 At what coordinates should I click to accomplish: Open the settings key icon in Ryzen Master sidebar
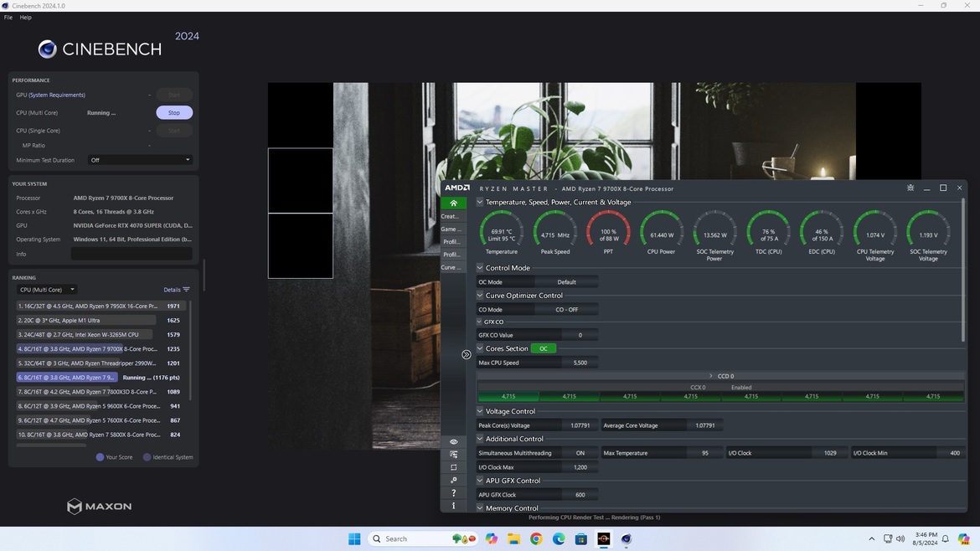click(x=453, y=480)
